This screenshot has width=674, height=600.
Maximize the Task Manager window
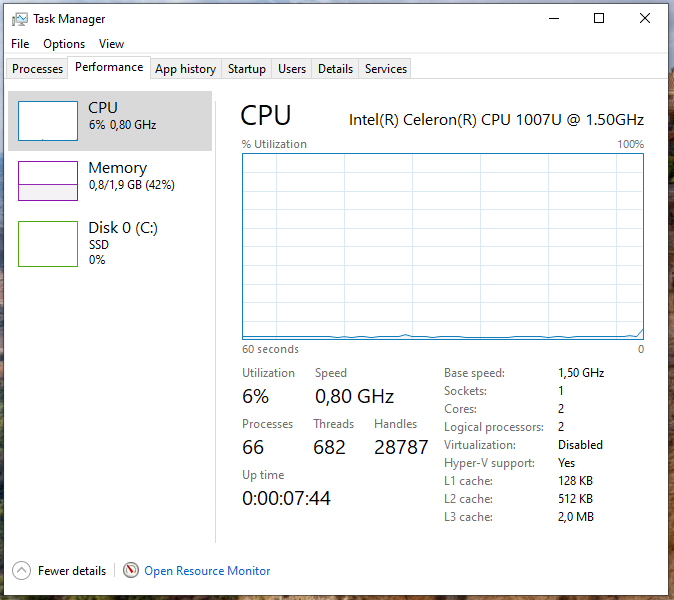click(599, 18)
